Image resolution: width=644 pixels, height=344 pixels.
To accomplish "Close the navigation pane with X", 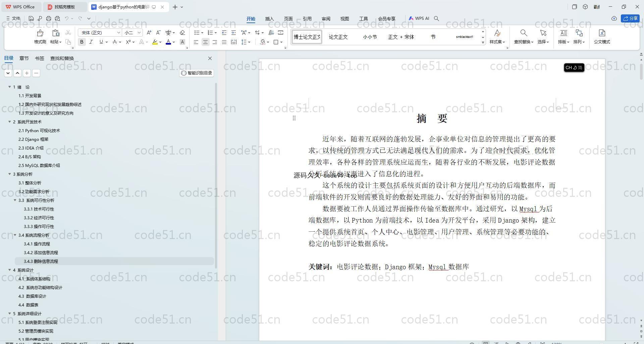I will point(210,58).
